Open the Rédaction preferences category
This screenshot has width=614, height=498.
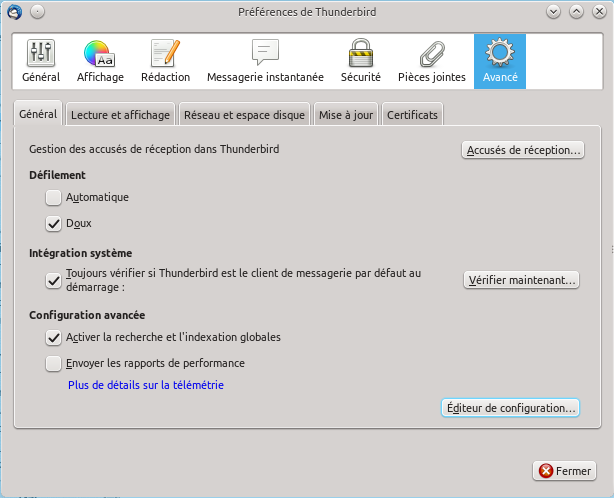tap(165, 61)
